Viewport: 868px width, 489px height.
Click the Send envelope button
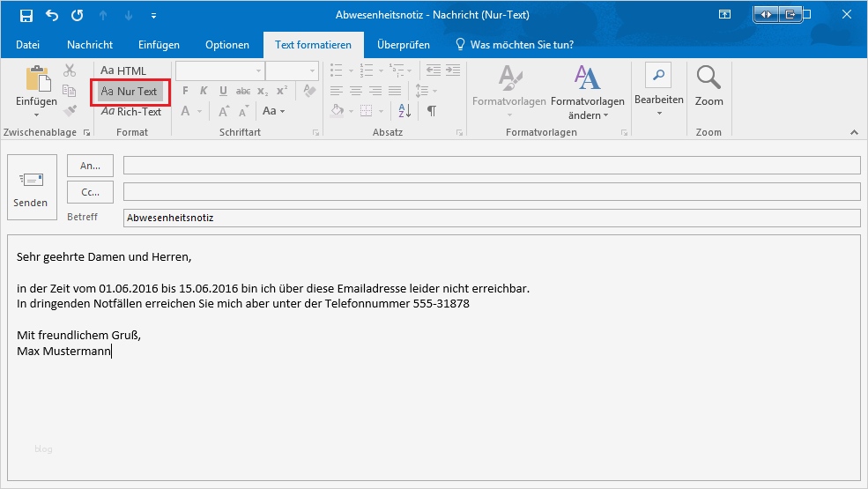click(x=31, y=189)
